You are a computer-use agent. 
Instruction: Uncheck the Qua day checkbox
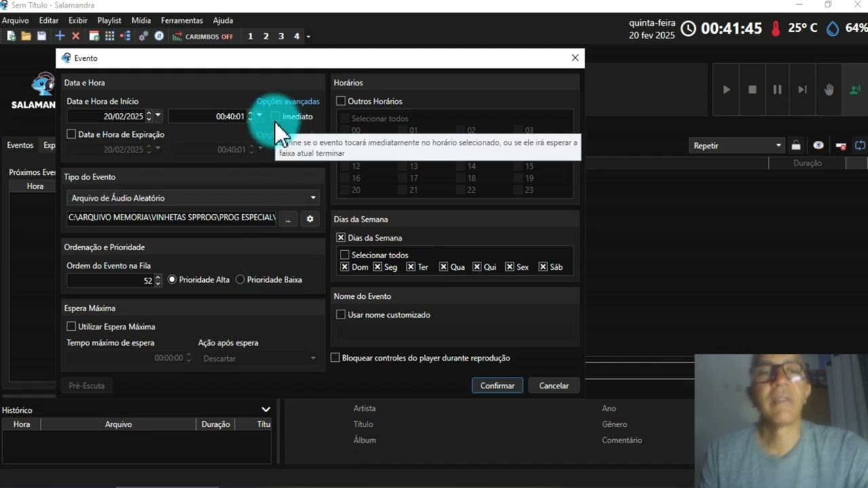[x=443, y=267]
